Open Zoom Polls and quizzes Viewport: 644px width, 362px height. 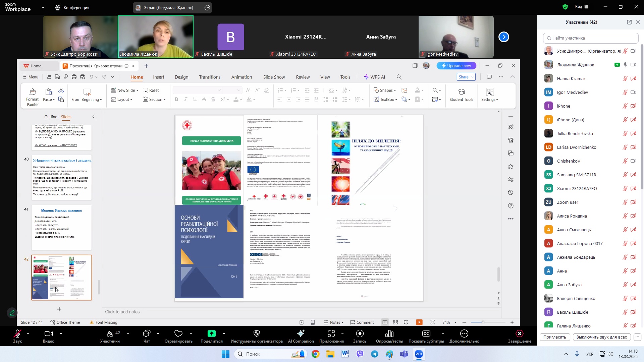(x=389, y=337)
